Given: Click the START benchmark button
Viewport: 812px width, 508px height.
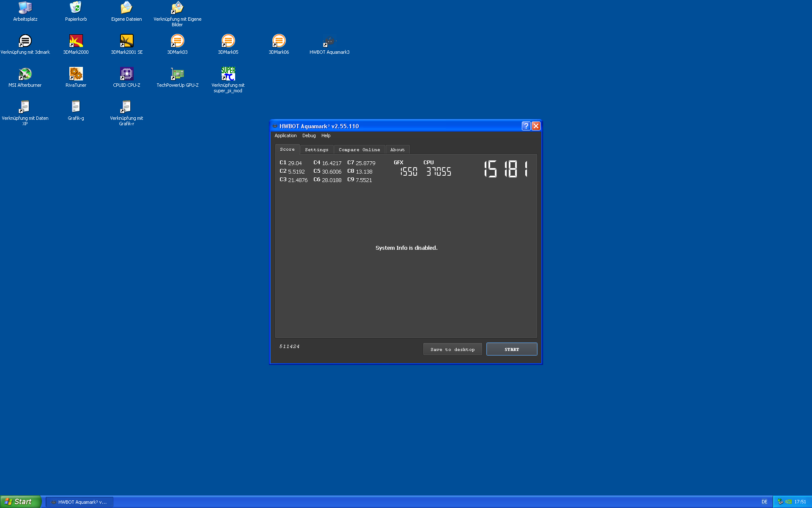Looking at the screenshot, I should point(512,349).
